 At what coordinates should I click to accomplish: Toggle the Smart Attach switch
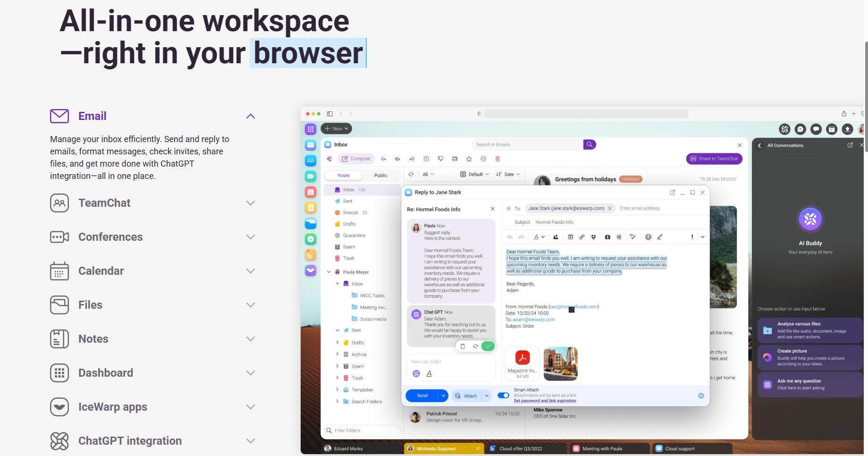503,396
